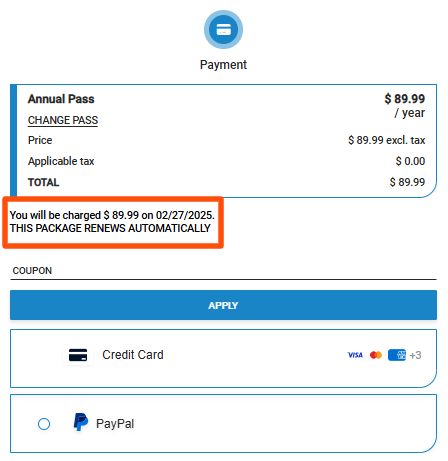This screenshot has width=448, height=461.
Task: Click the Annual Pass heading
Action: (x=61, y=99)
